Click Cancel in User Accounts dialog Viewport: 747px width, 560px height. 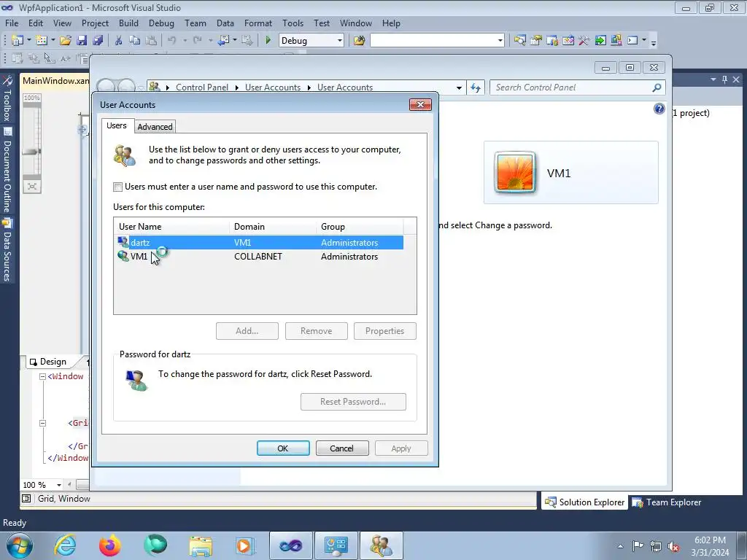click(x=342, y=448)
